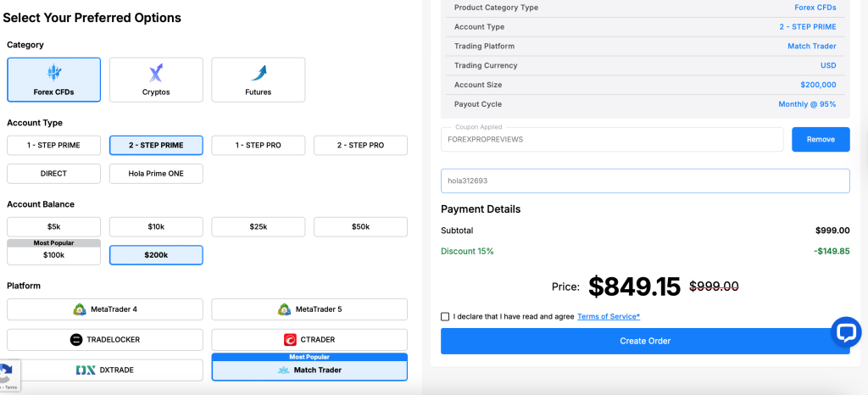Select 1 - STEP PRIME account type
The image size is (868, 395).
click(53, 145)
